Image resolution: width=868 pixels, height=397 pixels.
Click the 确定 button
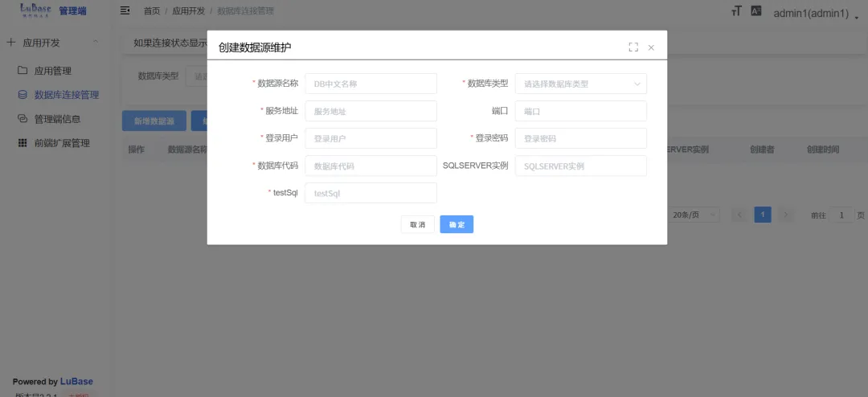tap(457, 224)
